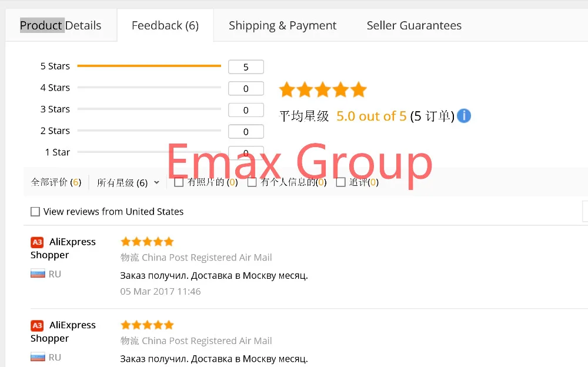Click the second review's five-star rating
588x367 pixels.
pos(147,325)
